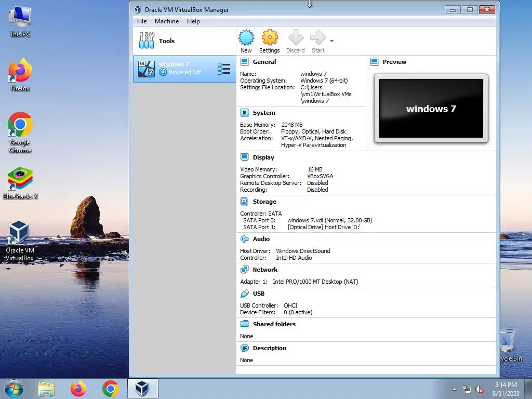Select the Firefox desktop shortcut
The image size is (532, 399).
[x=20, y=75]
